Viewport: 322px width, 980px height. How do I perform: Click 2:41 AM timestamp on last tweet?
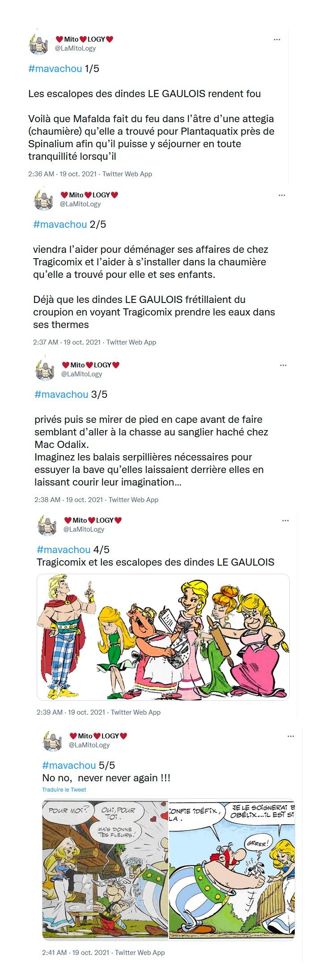click(x=54, y=952)
